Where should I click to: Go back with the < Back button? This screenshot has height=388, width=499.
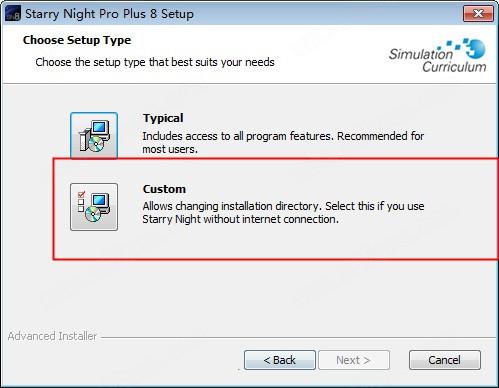point(280,360)
